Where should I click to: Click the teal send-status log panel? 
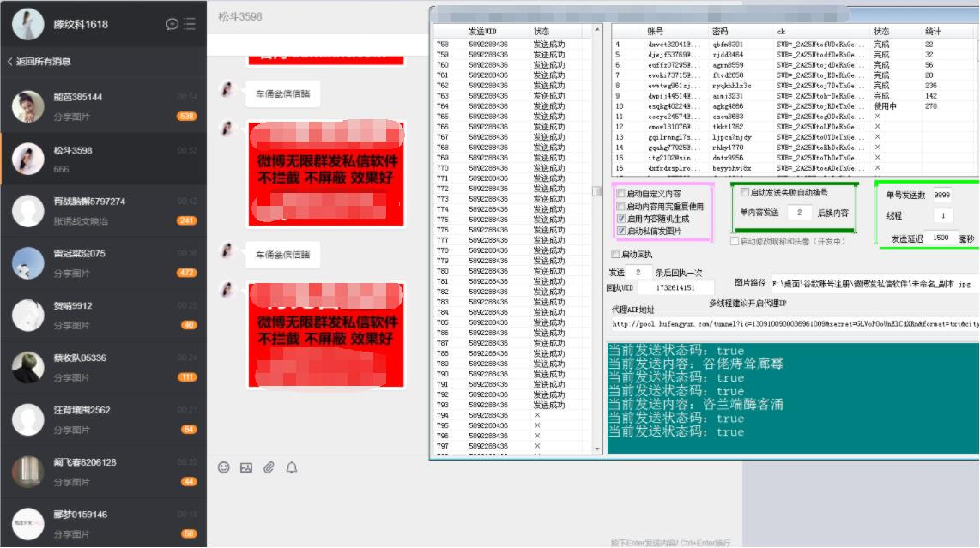[x=793, y=398]
